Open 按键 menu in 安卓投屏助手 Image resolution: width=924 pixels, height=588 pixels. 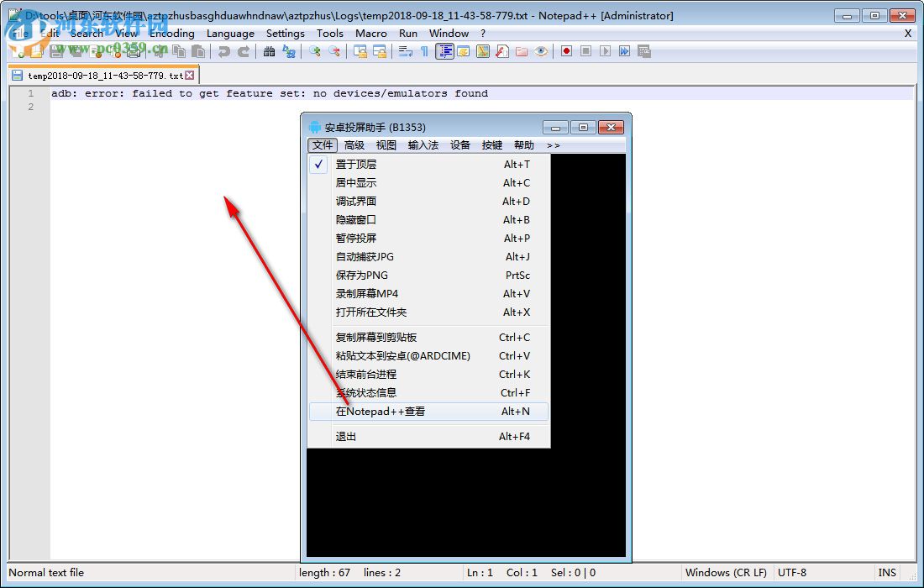point(492,145)
